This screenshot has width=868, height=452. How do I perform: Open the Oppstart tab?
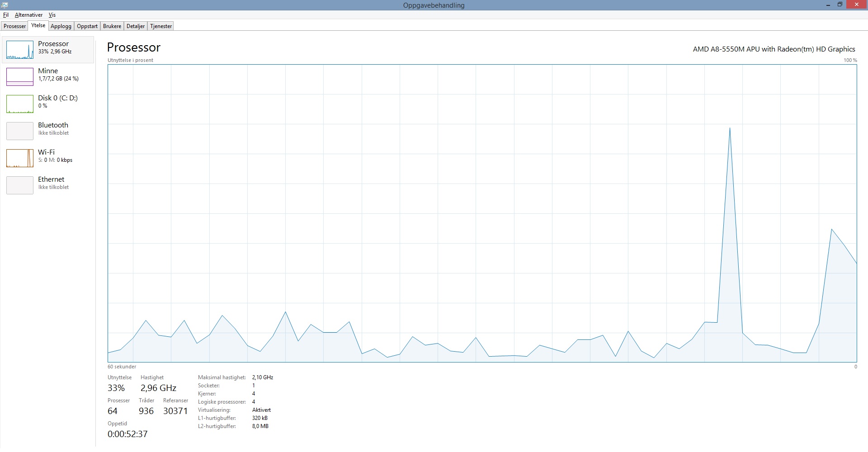87,26
